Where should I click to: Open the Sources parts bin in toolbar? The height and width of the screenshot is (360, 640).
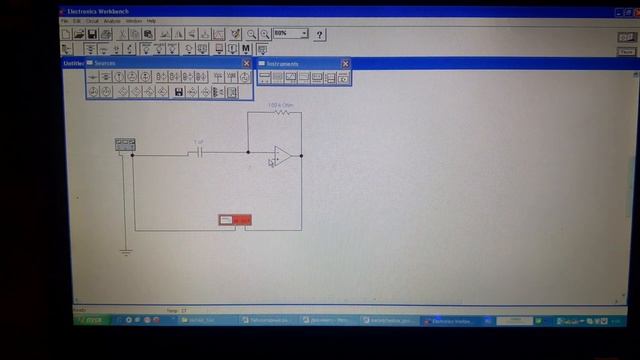pyautogui.click(x=90, y=49)
